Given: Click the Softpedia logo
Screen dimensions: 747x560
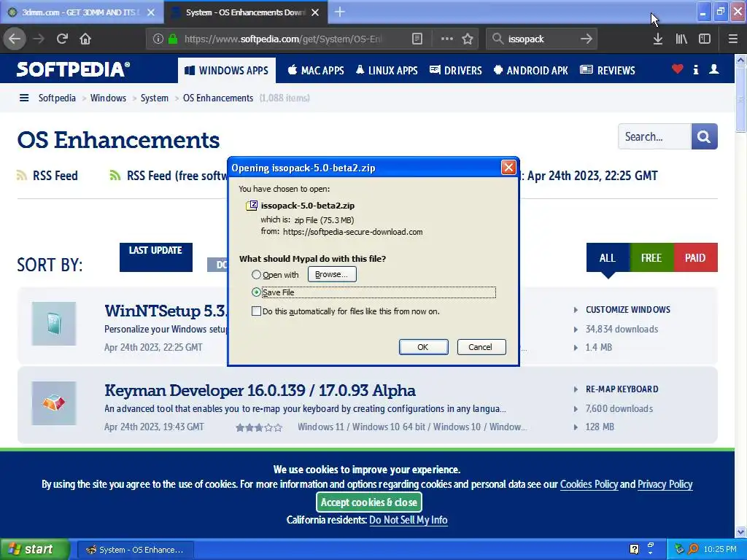Looking at the screenshot, I should [x=74, y=69].
